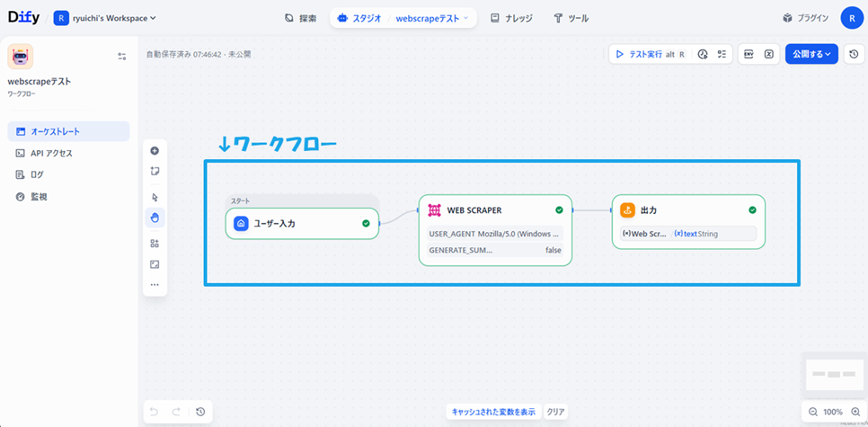
Task: Click the orange 出力 node icon
Action: [628, 209]
